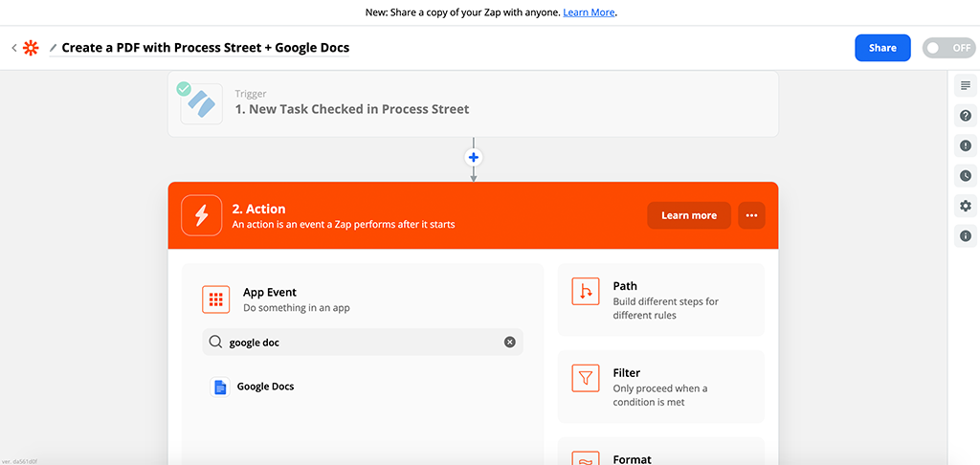980x465 pixels.
Task: Expand the New Task Checked trigger step
Action: tap(473, 102)
